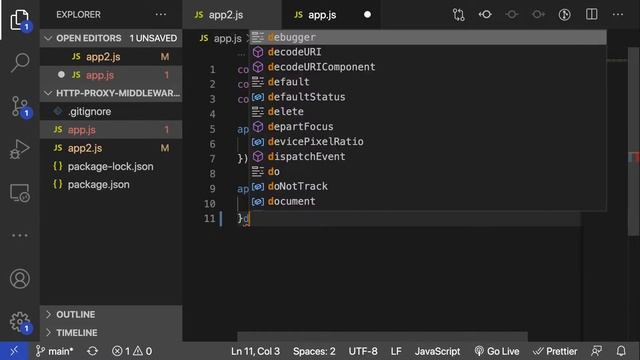
Task: Click Ln 11, Col 3 position indicator
Action: pyautogui.click(x=256, y=351)
